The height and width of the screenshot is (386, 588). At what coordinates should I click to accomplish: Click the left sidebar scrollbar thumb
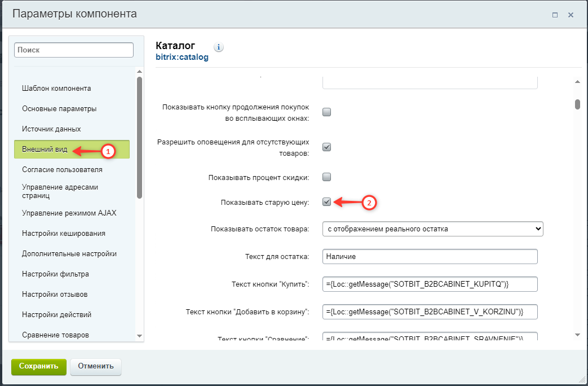click(139, 138)
